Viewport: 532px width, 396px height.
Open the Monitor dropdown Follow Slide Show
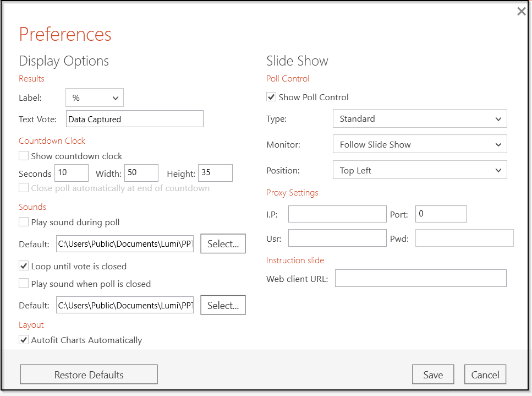pos(420,144)
